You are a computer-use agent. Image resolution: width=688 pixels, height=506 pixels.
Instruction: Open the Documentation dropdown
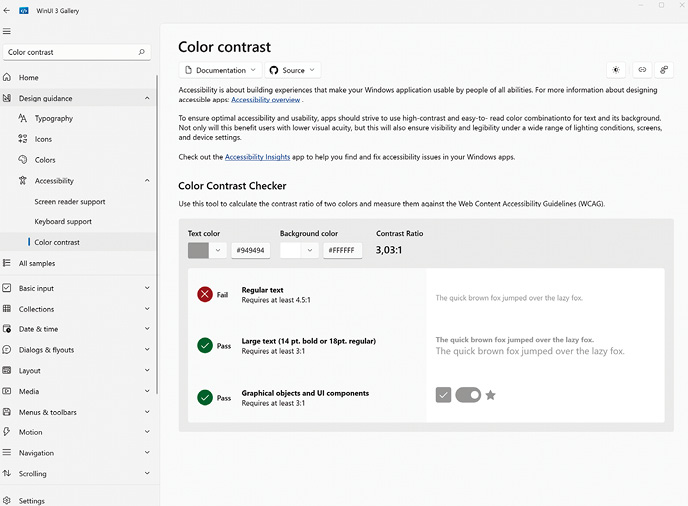point(220,70)
